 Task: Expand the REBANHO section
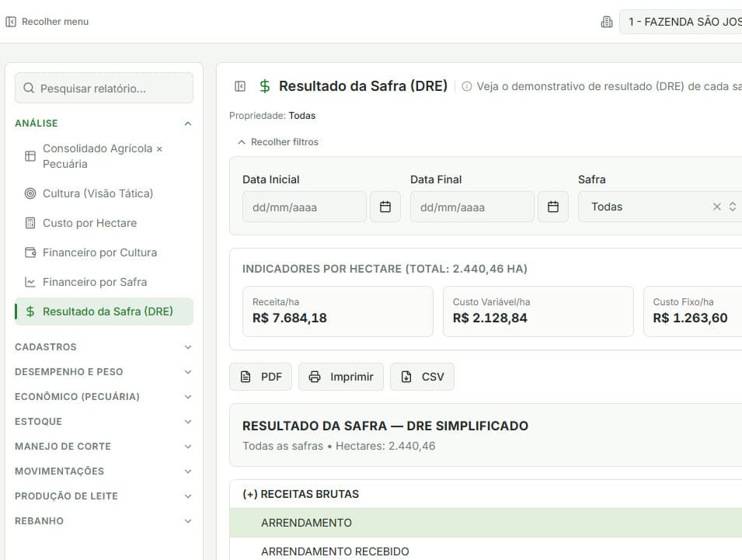point(103,520)
